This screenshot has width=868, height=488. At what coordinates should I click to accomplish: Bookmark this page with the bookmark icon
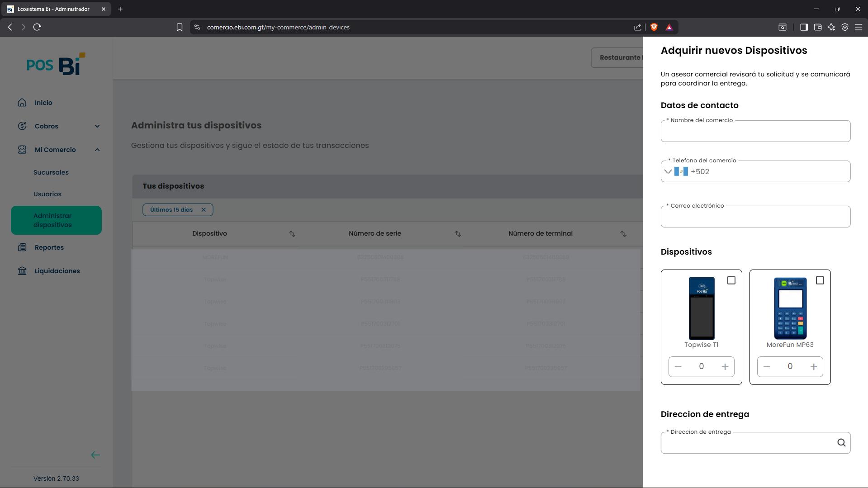click(179, 27)
